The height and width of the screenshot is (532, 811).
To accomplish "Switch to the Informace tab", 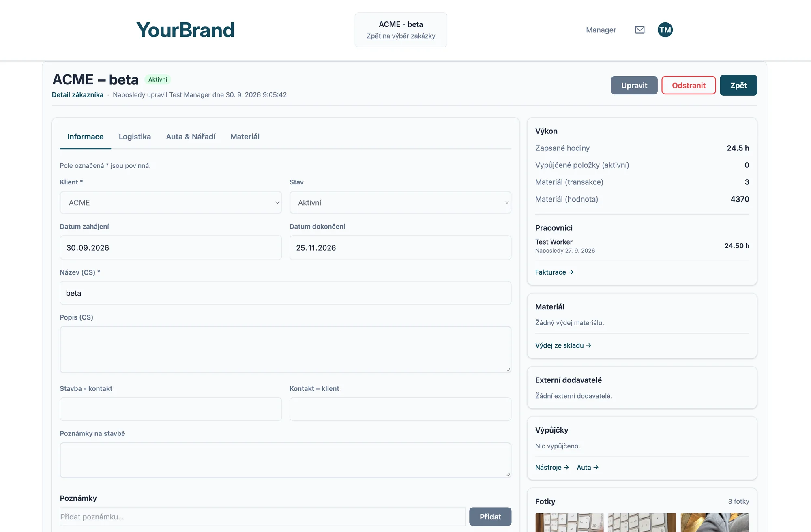I will click(x=85, y=137).
